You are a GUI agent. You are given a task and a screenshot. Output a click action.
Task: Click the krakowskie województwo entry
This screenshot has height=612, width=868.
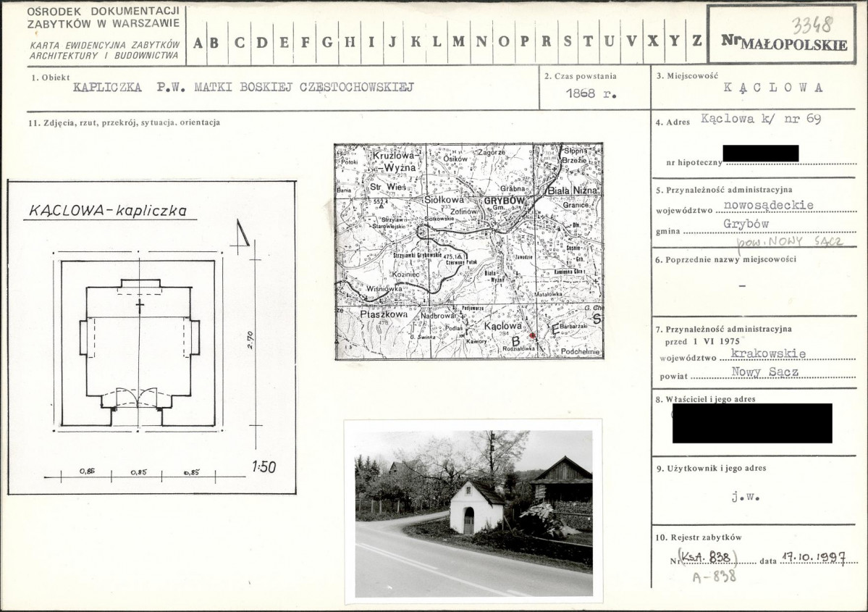pos(768,353)
